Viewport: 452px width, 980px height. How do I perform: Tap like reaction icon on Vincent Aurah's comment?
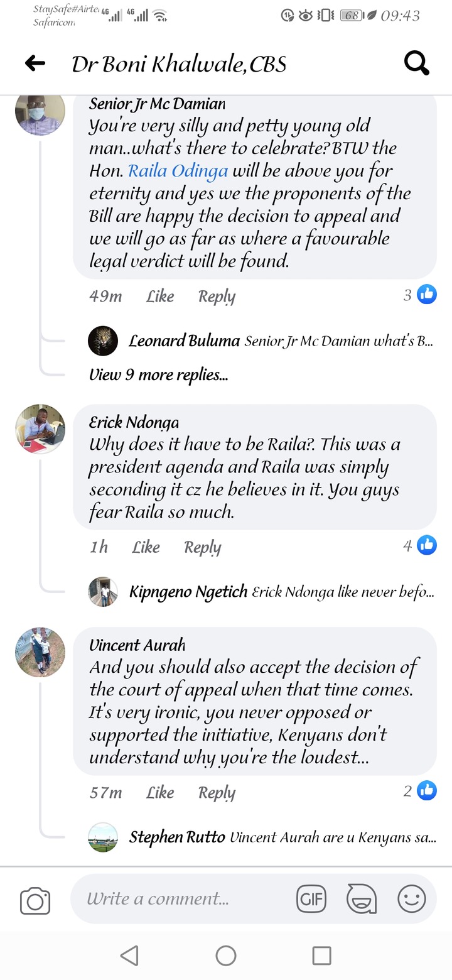coord(427,790)
